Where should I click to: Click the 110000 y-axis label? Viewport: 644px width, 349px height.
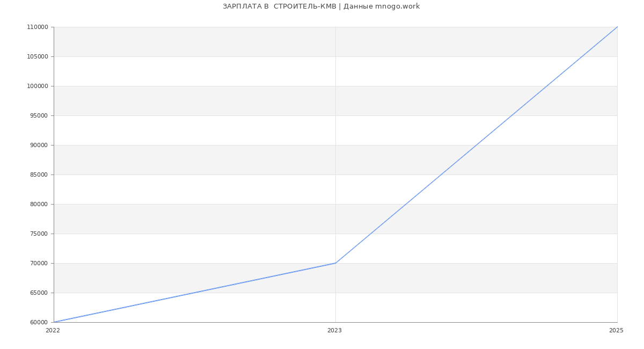(37, 27)
